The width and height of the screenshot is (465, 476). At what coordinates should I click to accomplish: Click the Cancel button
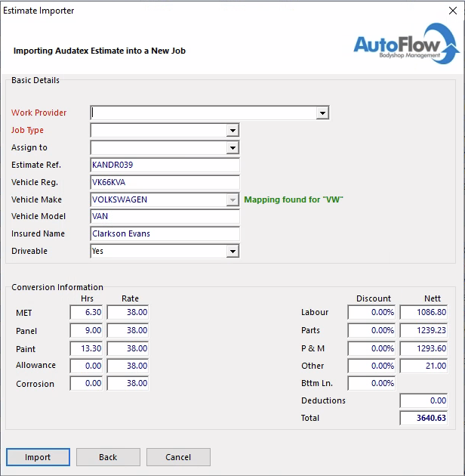178,457
